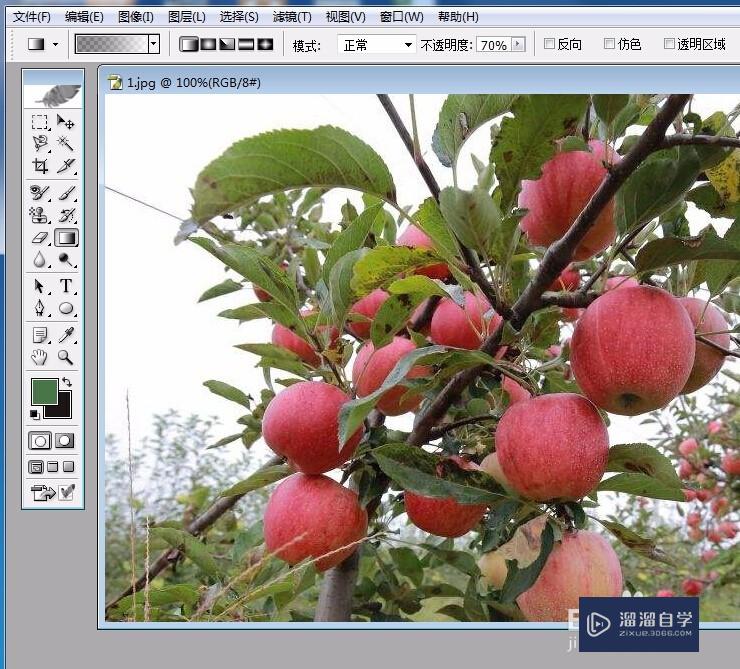740x669 pixels.
Task: Open the gradient picker dropdown arrow
Action: tap(154, 44)
